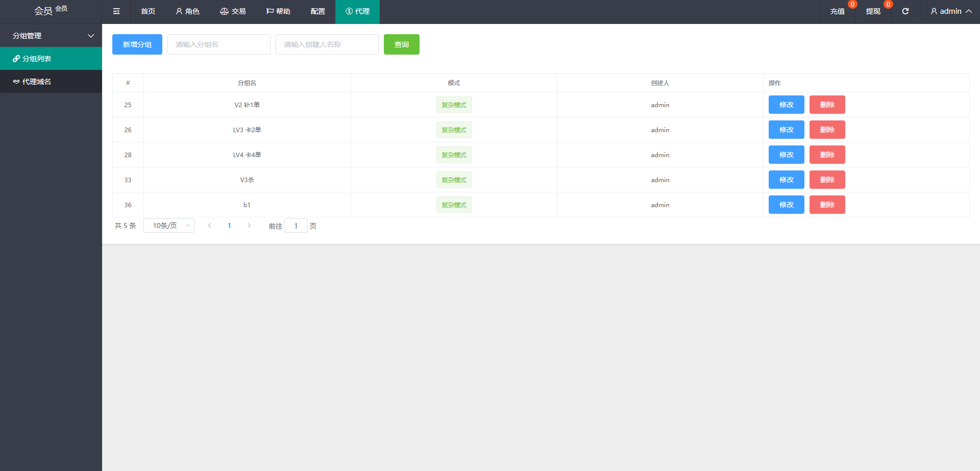Click the refresh icon in top bar
This screenshot has width=980, height=471.
[x=905, y=11]
